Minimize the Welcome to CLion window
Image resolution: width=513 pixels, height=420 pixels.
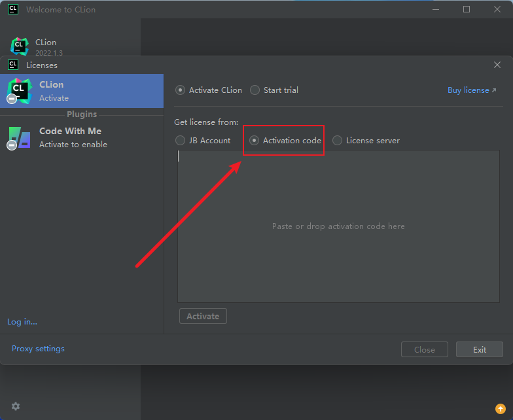point(436,9)
